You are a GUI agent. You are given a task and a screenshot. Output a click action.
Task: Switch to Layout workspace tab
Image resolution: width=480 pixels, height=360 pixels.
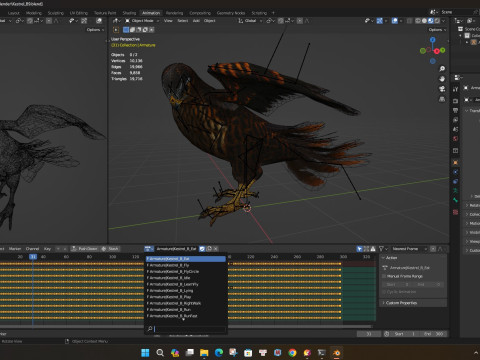(14, 13)
